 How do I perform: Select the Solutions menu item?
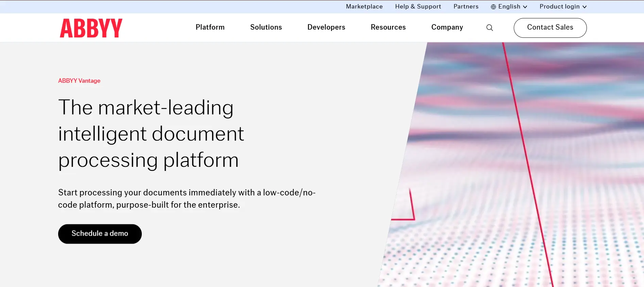(x=266, y=27)
